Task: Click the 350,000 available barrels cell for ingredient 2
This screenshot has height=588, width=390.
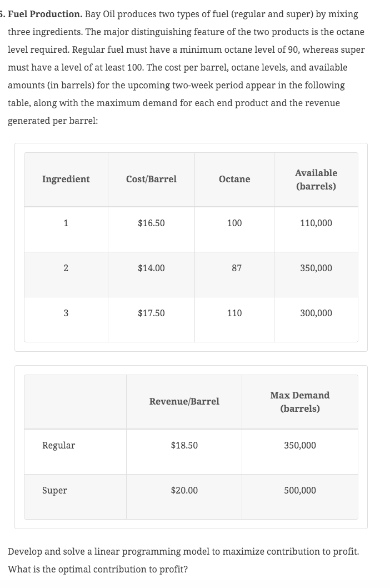Action: click(316, 268)
